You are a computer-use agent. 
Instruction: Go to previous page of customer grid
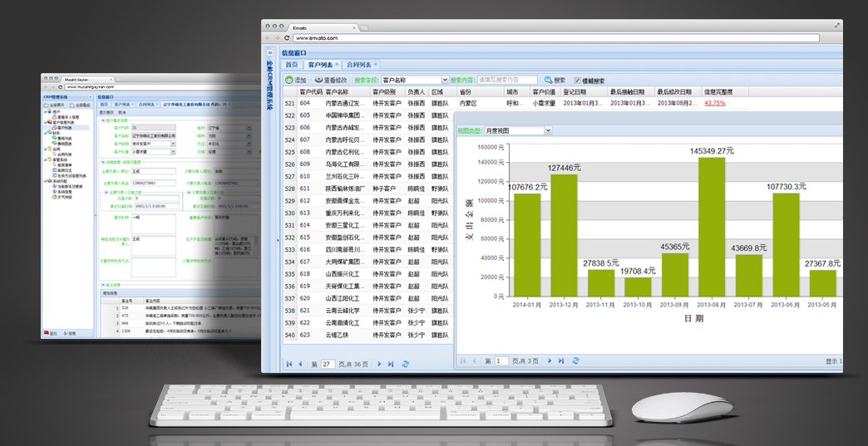click(300, 364)
